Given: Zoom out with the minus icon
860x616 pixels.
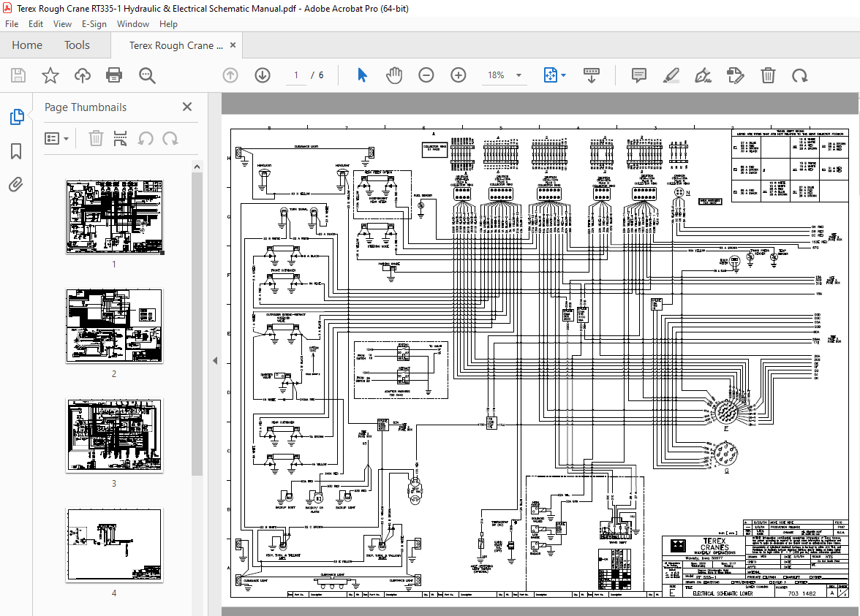Looking at the screenshot, I should coord(426,75).
